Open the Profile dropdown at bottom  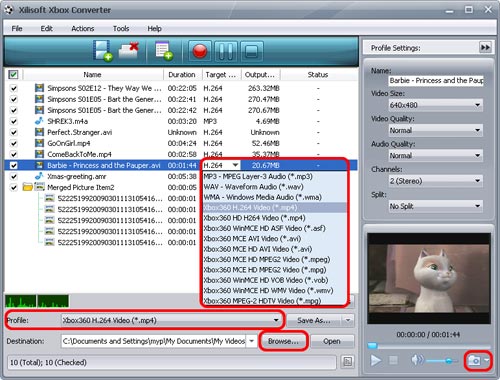(x=171, y=320)
